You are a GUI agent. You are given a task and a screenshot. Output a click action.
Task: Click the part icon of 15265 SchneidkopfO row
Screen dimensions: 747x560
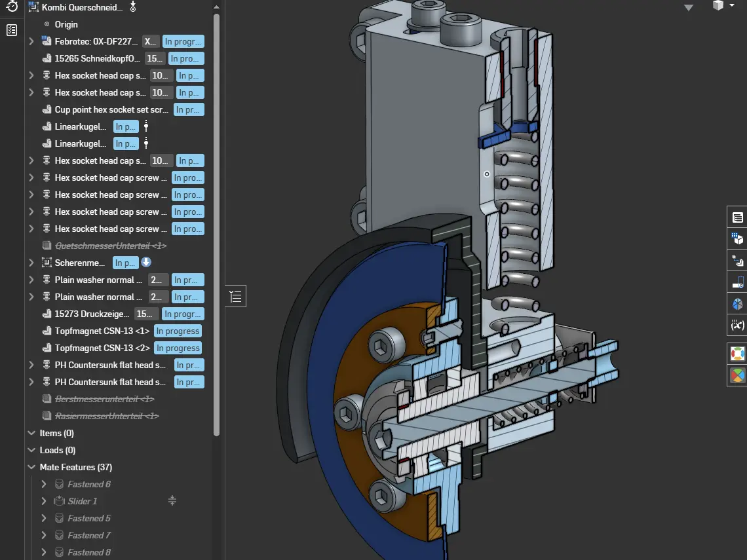(47, 58)
